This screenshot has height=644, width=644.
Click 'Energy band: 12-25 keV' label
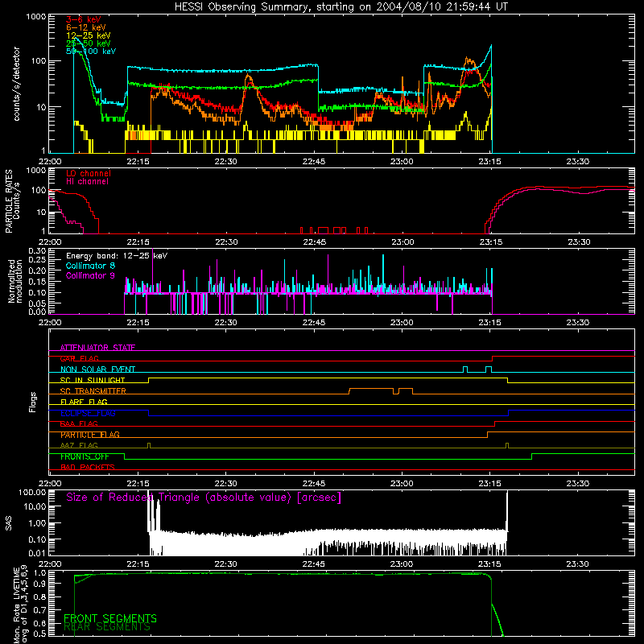(x=117, y=256)
